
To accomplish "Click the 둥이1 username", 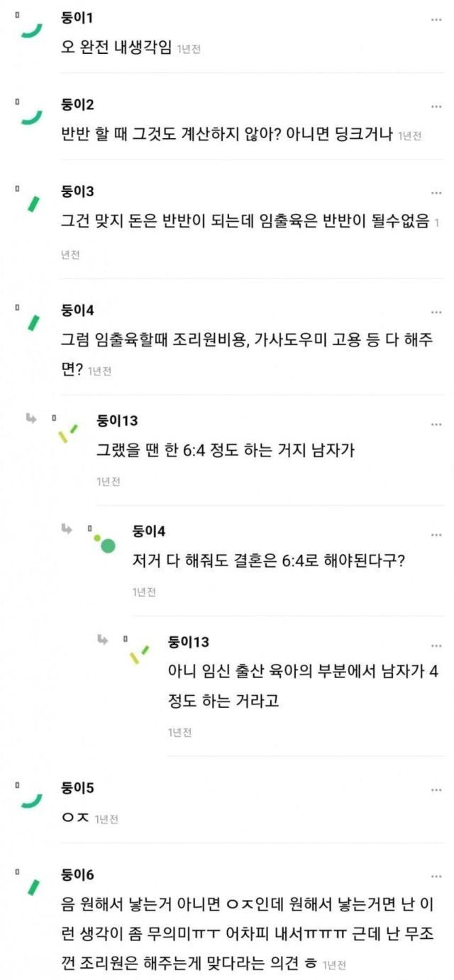I will pyautogui.click(x=77, y=18).
